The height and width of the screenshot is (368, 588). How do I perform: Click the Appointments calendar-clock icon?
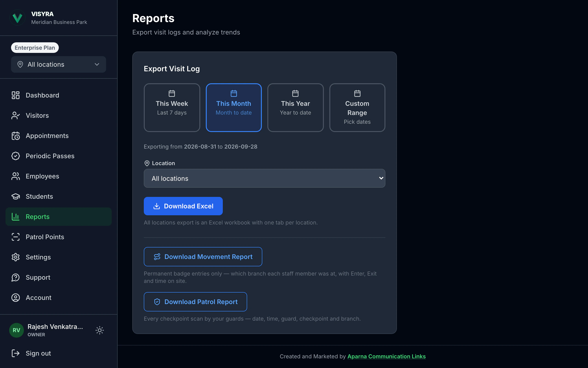click(x=16, y=135)
